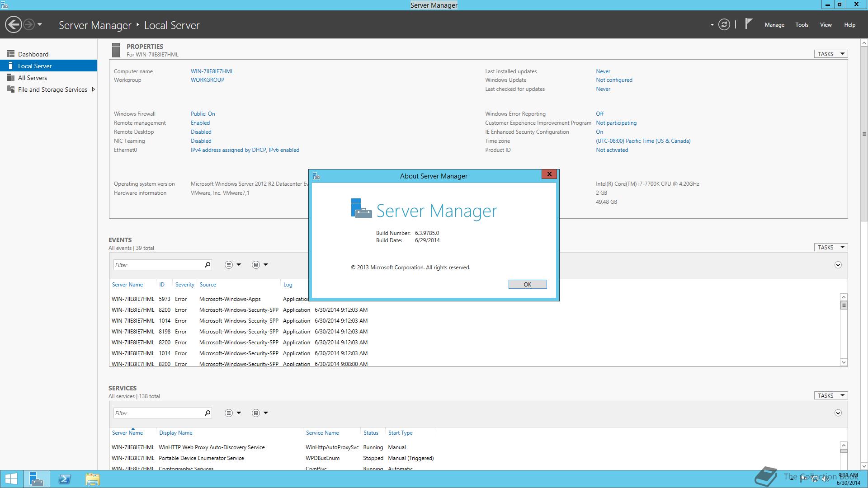The image size is (868, 488).
Task: Open Services list criteria dropdown icon
Action: tap(233, 413)
